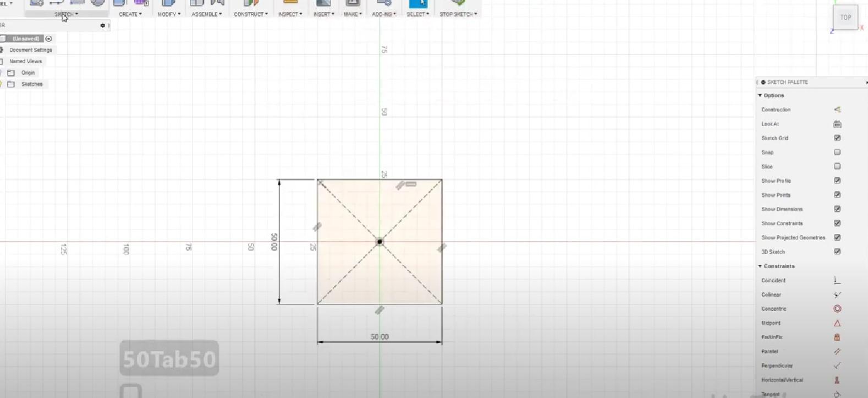The width and height of the screenshot is (868, 398).
Task: Click the Make 3D print icon
Action: pyautogui.click(x=353, y=3)
